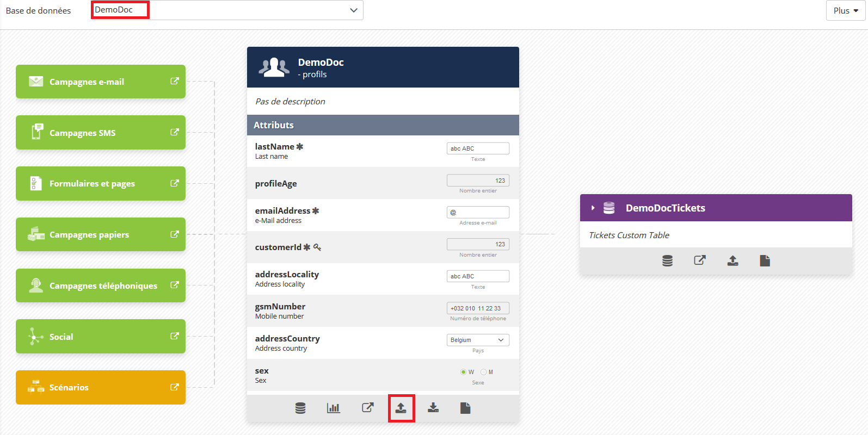Open external link icon on Scénarios
The width and height of the screenshot is (868, 435).
point(175,387)
